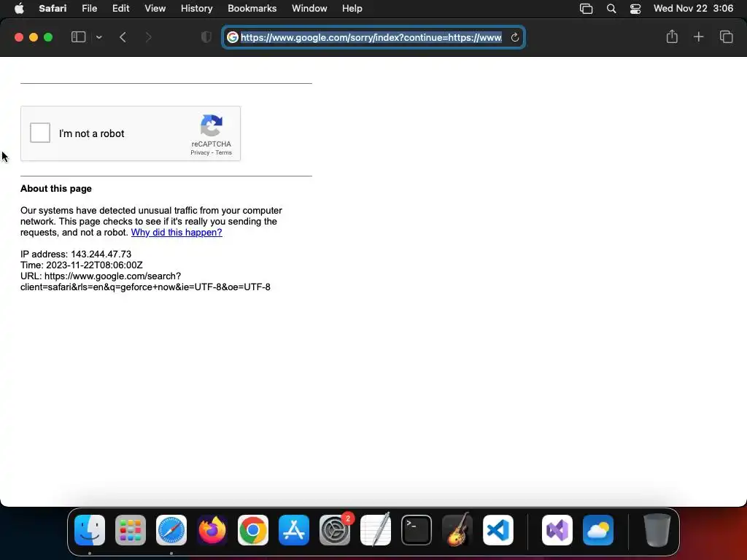
Task: Toggle the Safari sidebar
Action: [x=78, y=37]
